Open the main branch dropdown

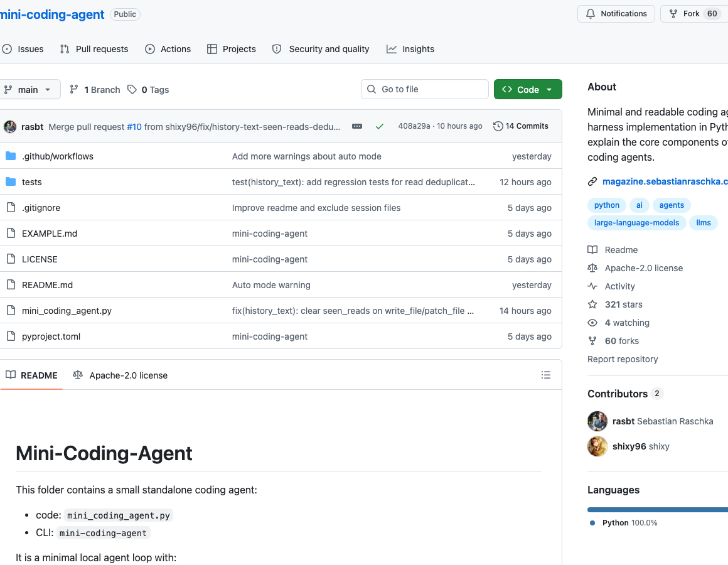29,89
